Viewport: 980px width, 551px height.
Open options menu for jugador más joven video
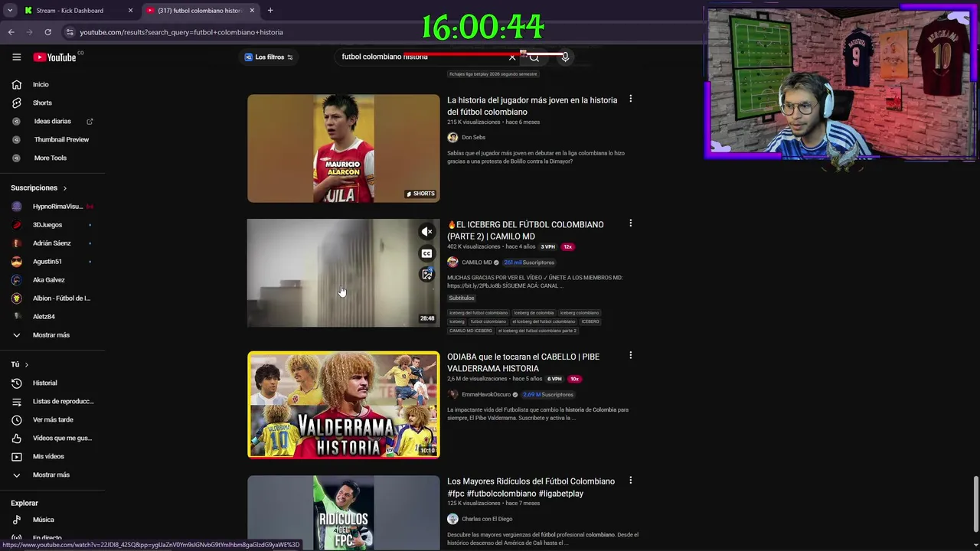(x=630, y=99)
